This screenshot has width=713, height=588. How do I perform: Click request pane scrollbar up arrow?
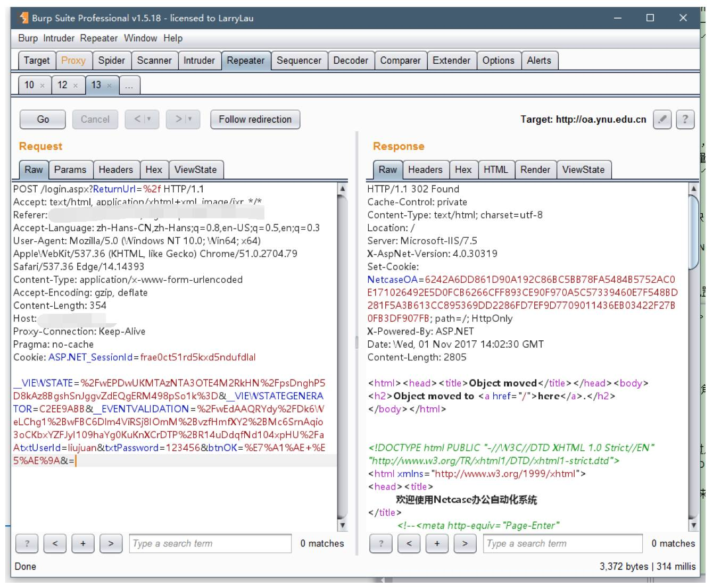343,188
